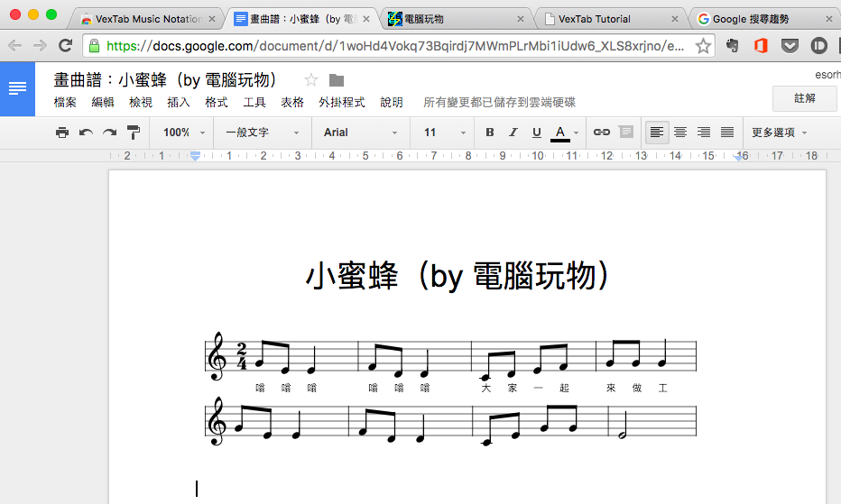The height and width of the screenshot is (504, 841).
Task: Click the document title 畫曲譜:小蜜蜂
Action: (x=165, y=80)
